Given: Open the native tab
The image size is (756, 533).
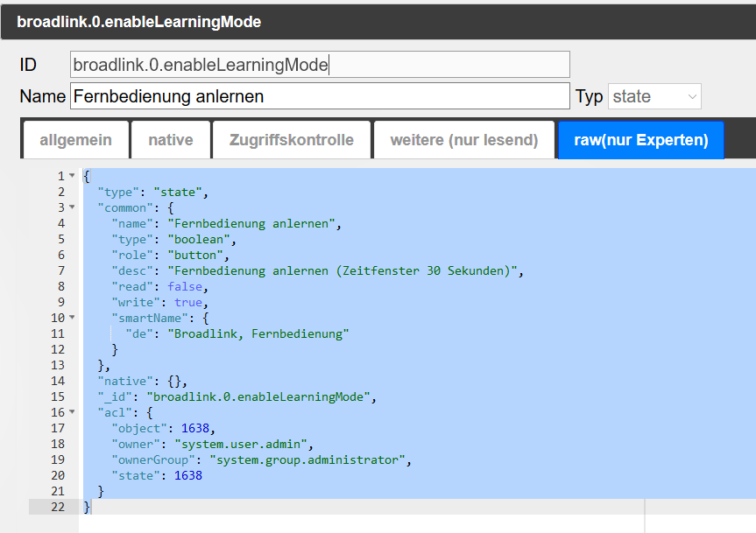Looking at the screenshot, I should pos(171,140).
